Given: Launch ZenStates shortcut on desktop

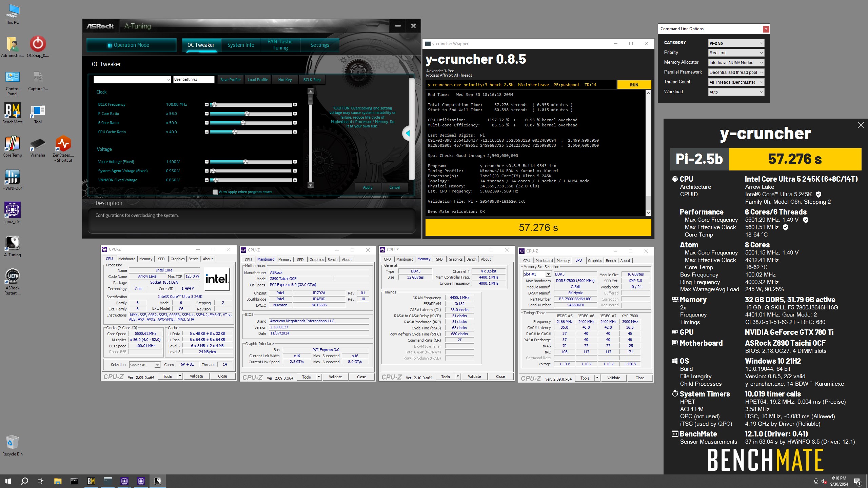Looking at the screenshot, I should pos(63,149).
